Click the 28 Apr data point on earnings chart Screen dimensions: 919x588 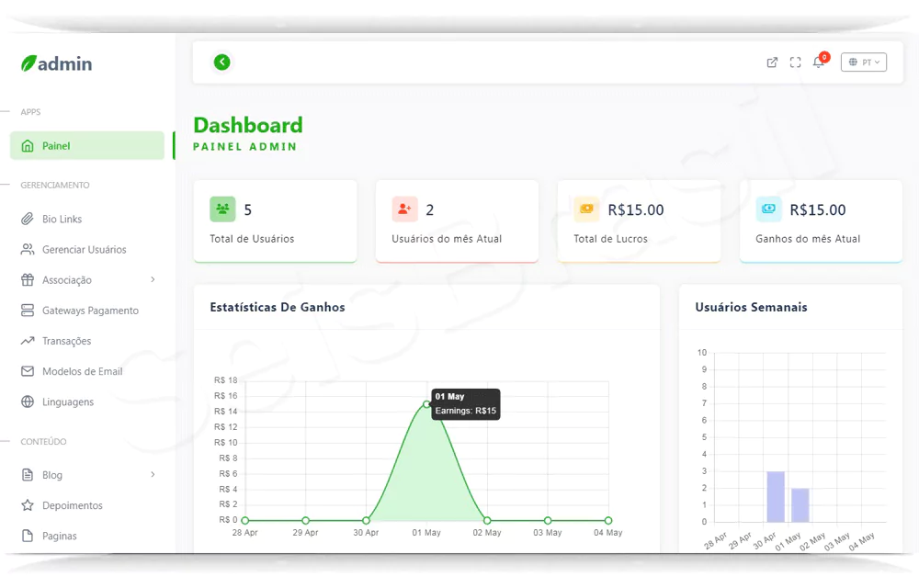pyautogui.click(x=245, y=520)
